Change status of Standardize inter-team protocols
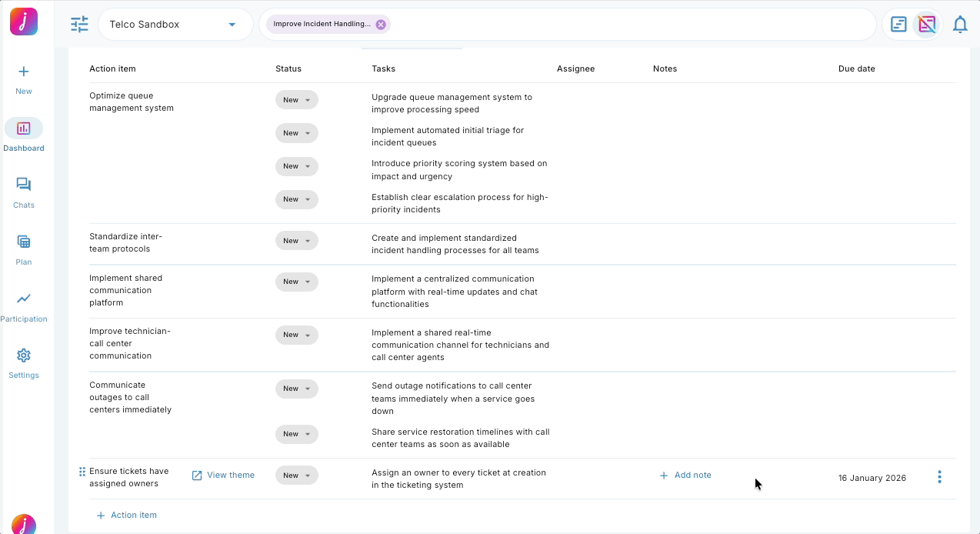Screen dimensions: 980x534 (296, 241)
